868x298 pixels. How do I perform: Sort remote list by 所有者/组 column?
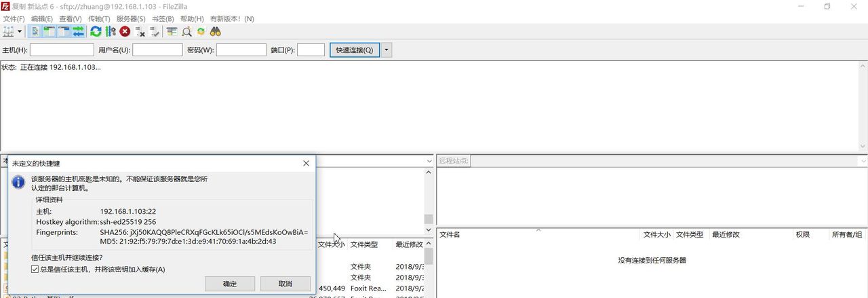[x=848, y=234]
